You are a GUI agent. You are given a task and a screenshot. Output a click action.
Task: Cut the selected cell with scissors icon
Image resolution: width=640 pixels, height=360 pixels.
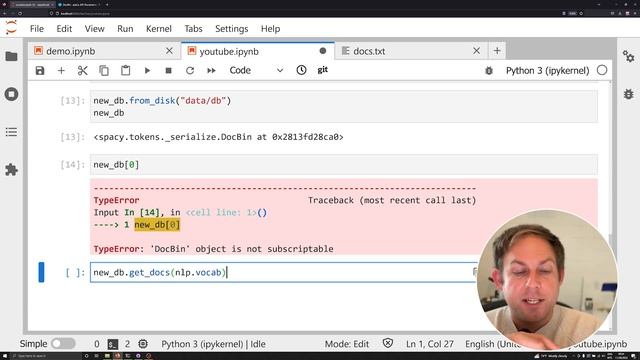82,71
